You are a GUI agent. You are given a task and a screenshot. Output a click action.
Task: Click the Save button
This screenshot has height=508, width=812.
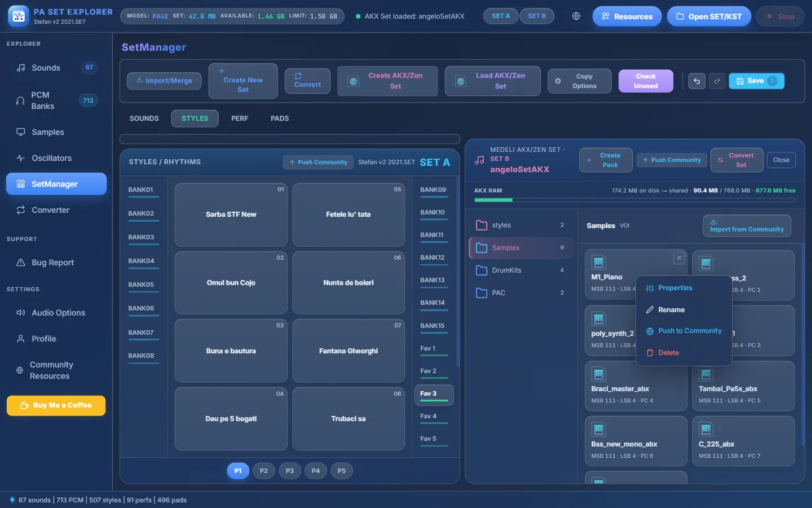(x=757, y=81)
